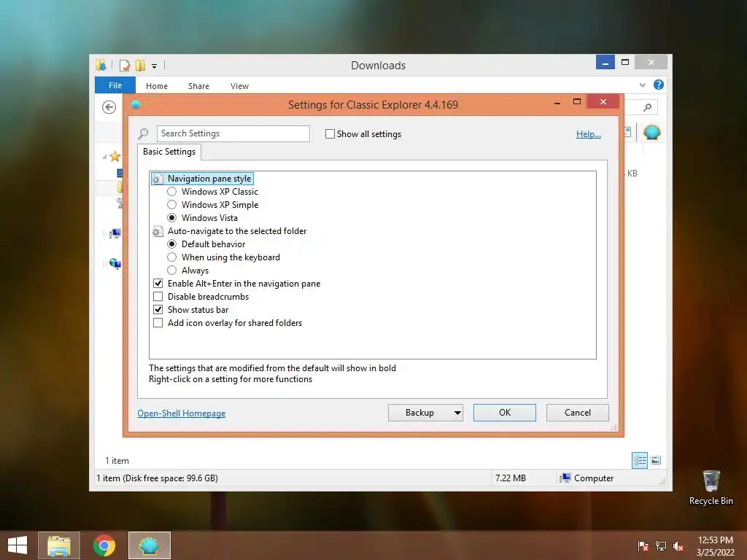
Task: Click the Action Center flag tray icon
Action: [643, 545]
